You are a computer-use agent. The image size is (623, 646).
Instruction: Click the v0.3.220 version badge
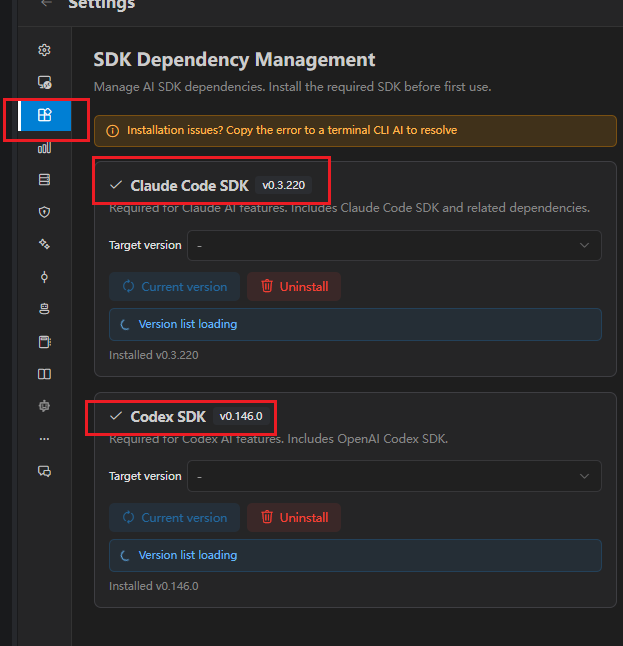(283, 185)
